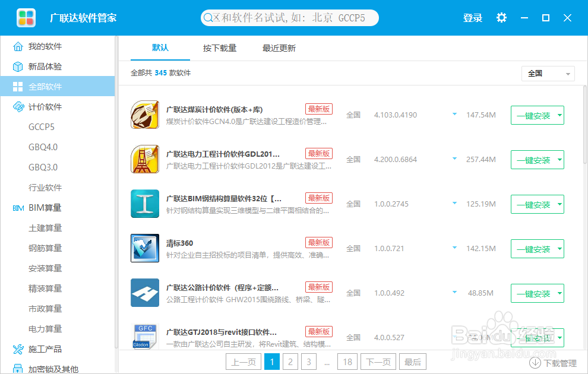Select 钢筋算量 in the sidebar
This screenshot has width=588, height=374.
pyautogui.click(x=45, y=248)
